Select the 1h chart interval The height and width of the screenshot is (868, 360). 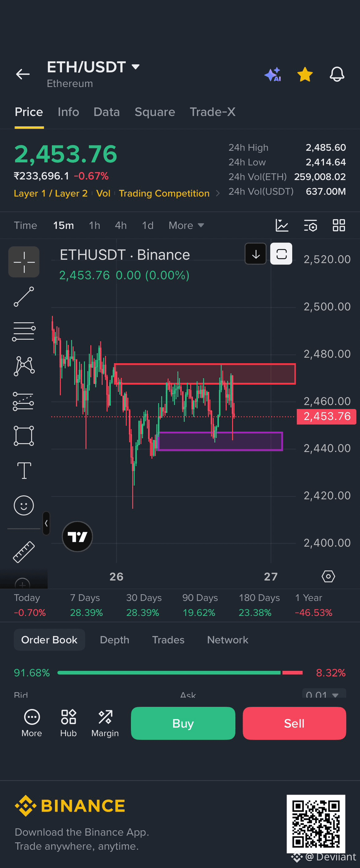[94, 225]
